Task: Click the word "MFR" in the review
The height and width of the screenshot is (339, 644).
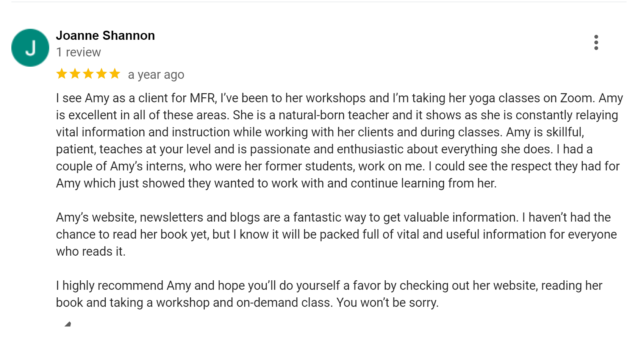Action: coord(203,98)
